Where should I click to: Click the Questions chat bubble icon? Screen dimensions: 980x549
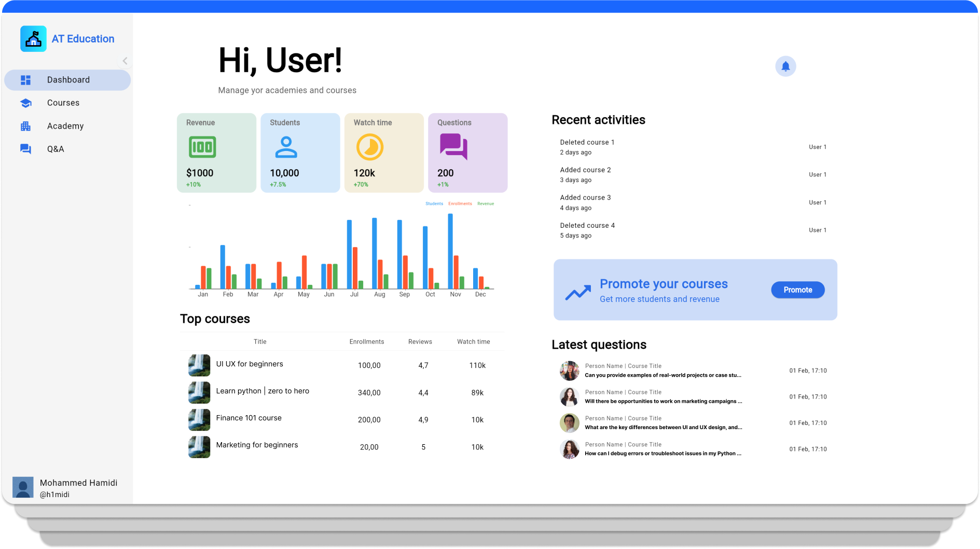pos(453,146)
